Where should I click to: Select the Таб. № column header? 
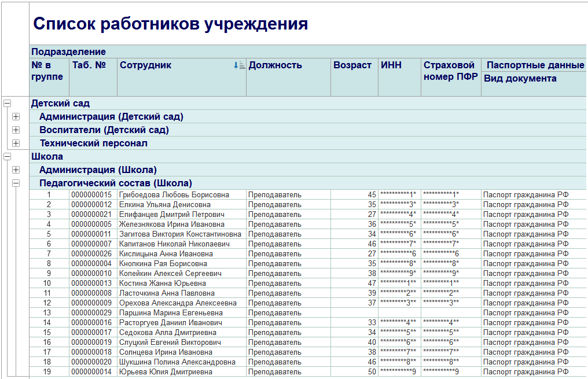coord(89,65)
